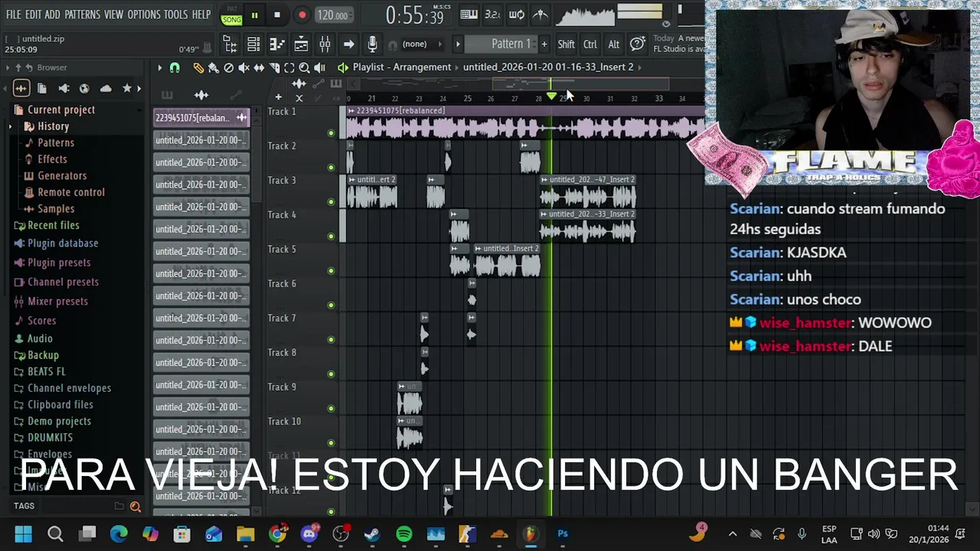Open the TOOLS menu
The width and height of the screenshot is (980, 551).
[175, 15]
